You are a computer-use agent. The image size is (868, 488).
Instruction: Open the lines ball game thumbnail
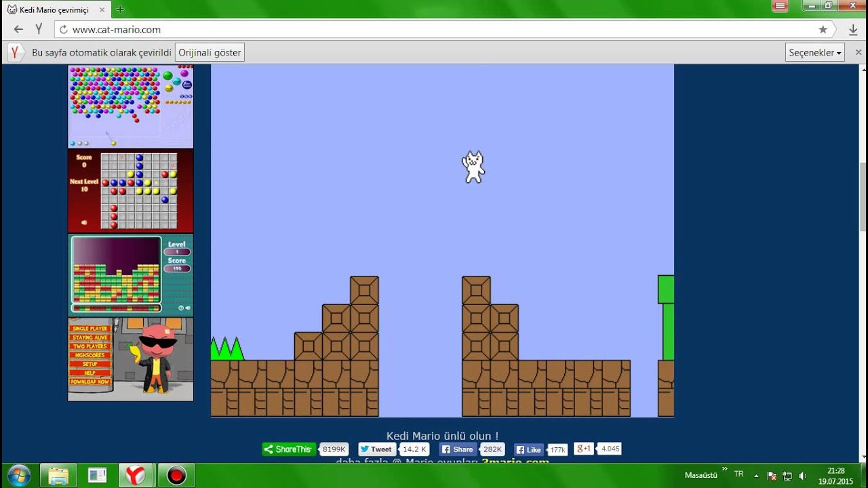pyautogui.click(x=130, y=190)
